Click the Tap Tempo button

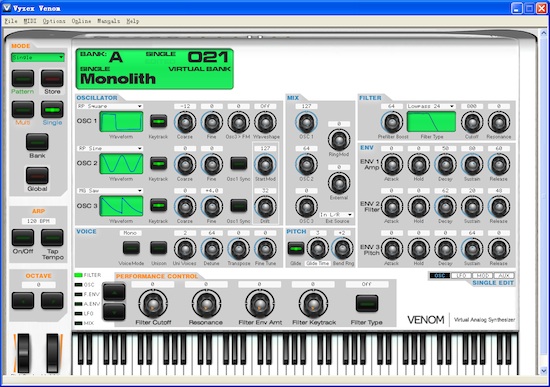tap(52, 238)
